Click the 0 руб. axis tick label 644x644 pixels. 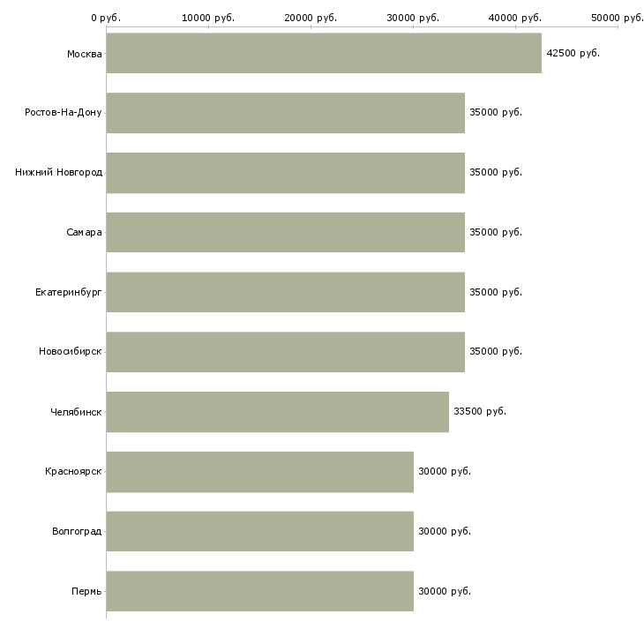click(106, 18)
